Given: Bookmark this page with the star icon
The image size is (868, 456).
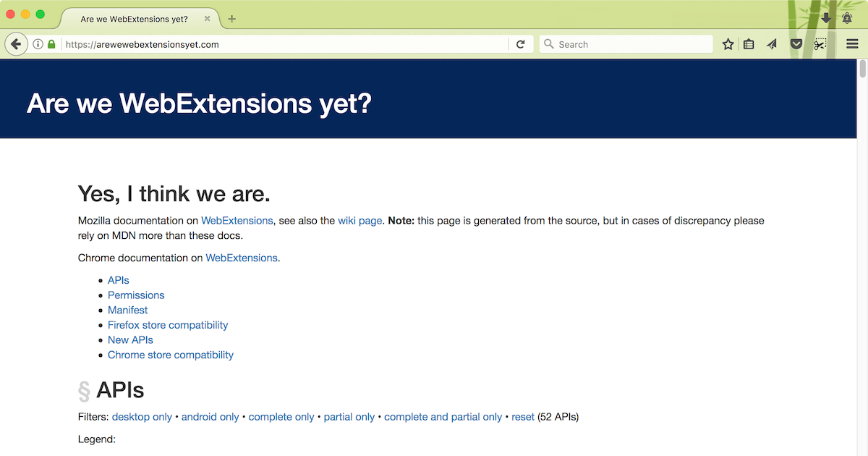Looking at the screenshot, I should click(x=728, y=44).
